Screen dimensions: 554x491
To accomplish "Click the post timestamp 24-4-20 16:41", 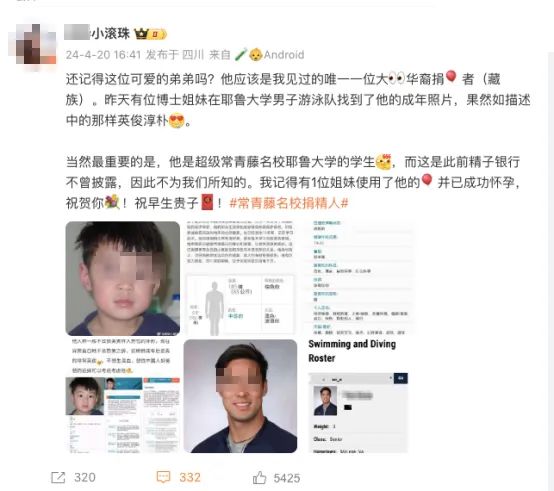I will coord(103,55).
